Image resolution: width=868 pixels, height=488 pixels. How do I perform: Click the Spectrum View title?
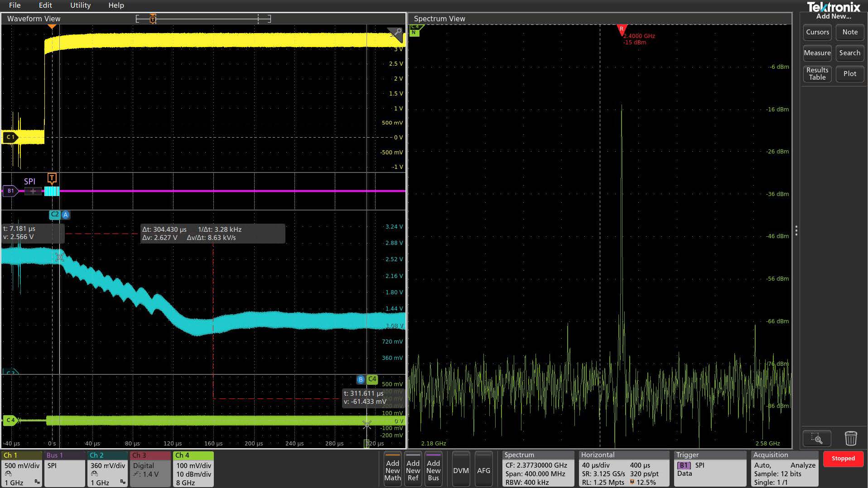click(439, 19)
